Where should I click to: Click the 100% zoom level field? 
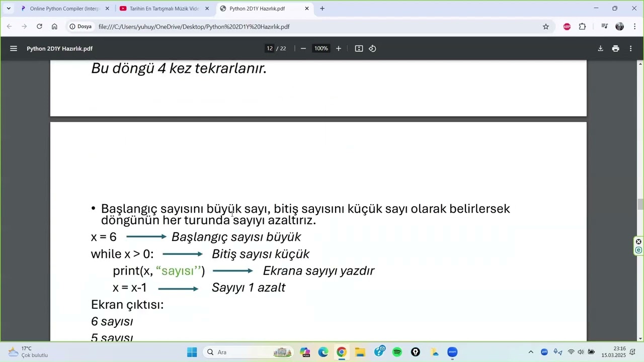(x=321, y=49)
